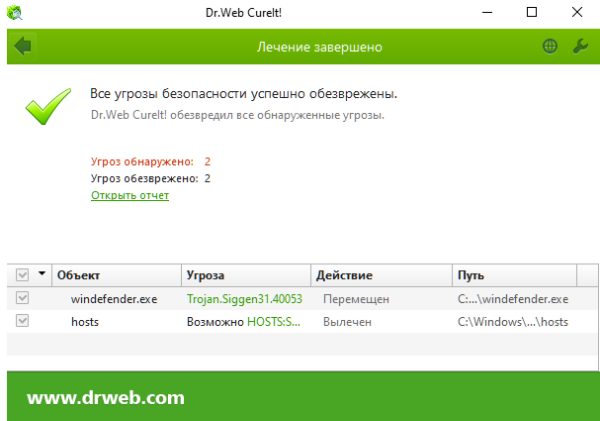Viewport: 600px width, 421px height.
Task: Go back using the green arrow
Action: [x=23, y=47]
